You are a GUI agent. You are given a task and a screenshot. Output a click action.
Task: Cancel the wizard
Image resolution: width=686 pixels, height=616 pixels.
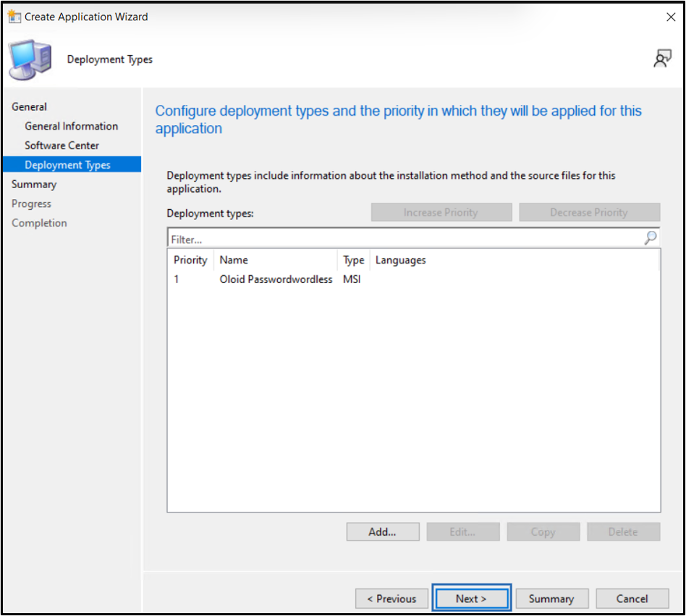pyautogui.click(x=632, y=599)
